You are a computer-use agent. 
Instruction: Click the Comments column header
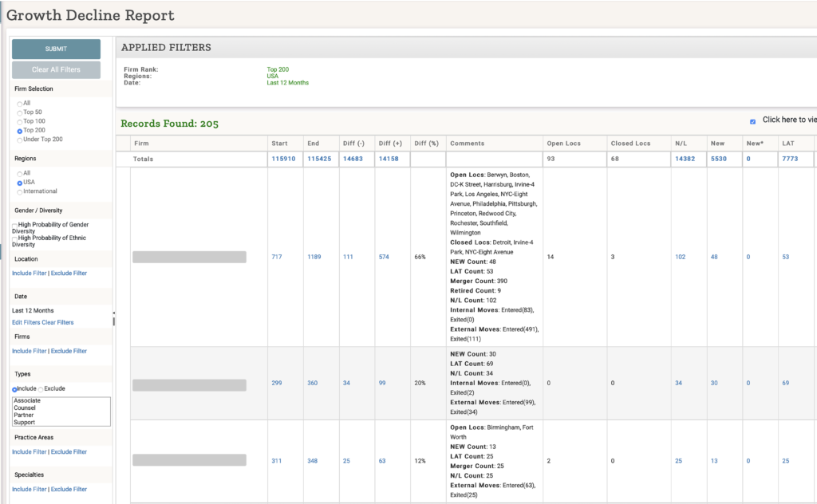[468, 144]
